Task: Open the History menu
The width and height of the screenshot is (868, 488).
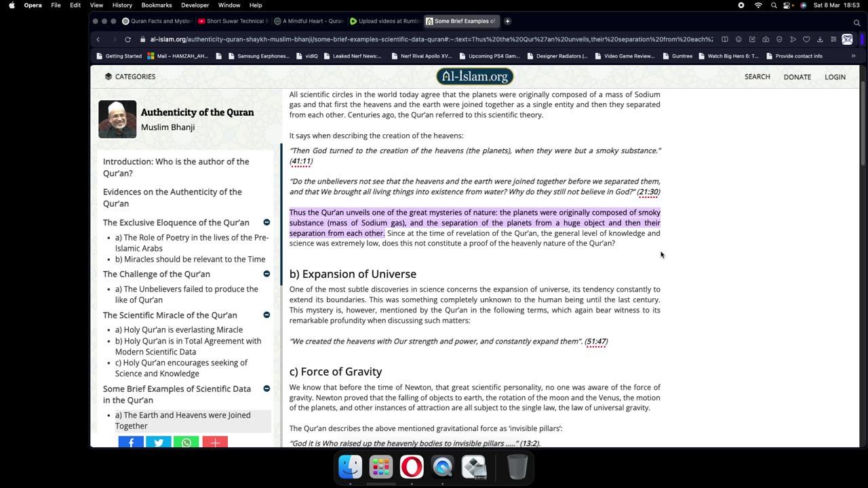Action: click(x=122, y=5)
